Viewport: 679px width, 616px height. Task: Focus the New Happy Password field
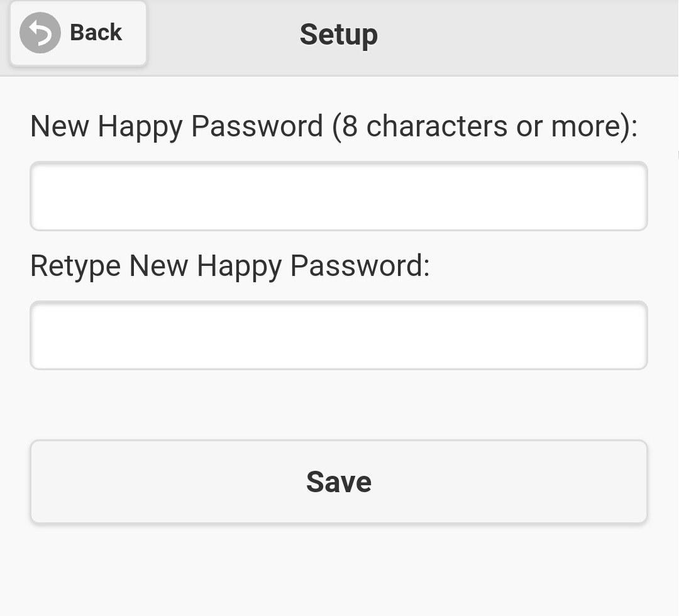click(x=339, y=196)
